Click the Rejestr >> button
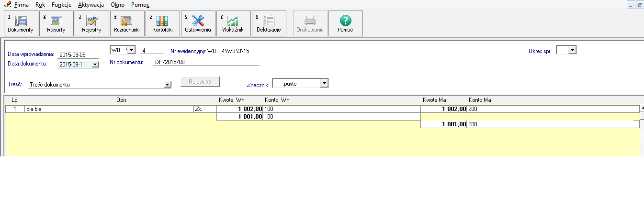 (200, 82)
